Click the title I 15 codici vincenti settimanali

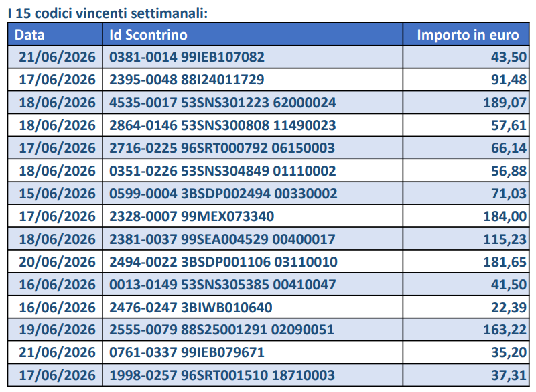click(x=108, y=13)
